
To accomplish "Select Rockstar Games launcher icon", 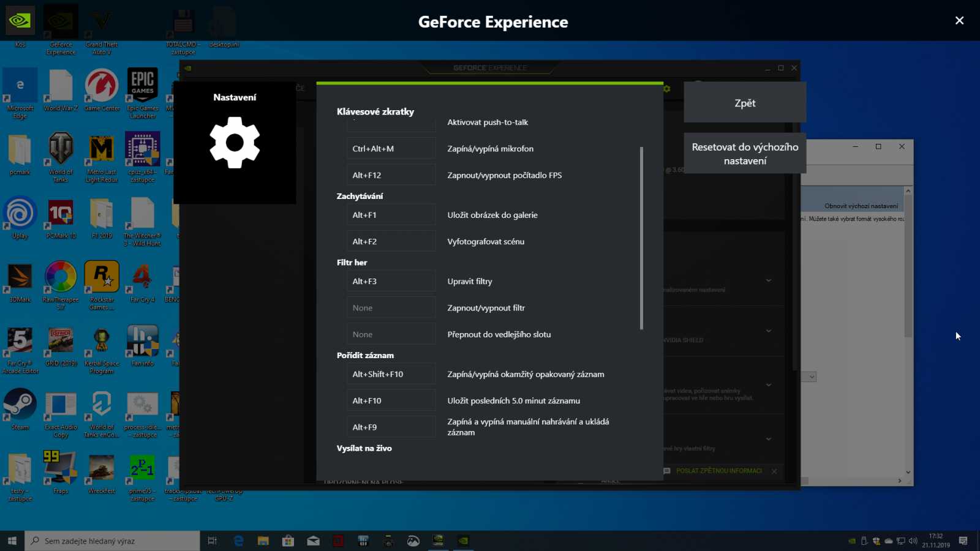I will [102, 285].
